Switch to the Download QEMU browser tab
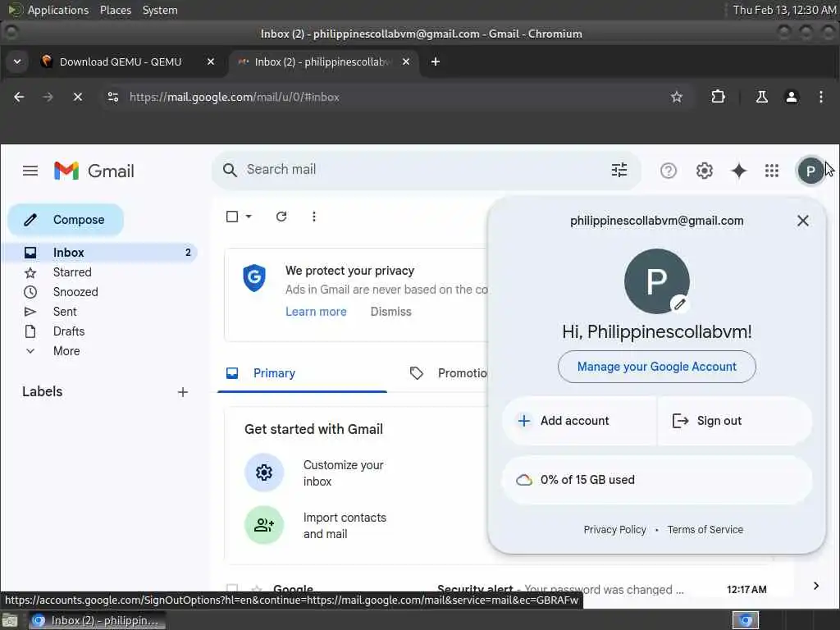The width and height of the screenshot is (840, 630). click(x=129, y=62)
